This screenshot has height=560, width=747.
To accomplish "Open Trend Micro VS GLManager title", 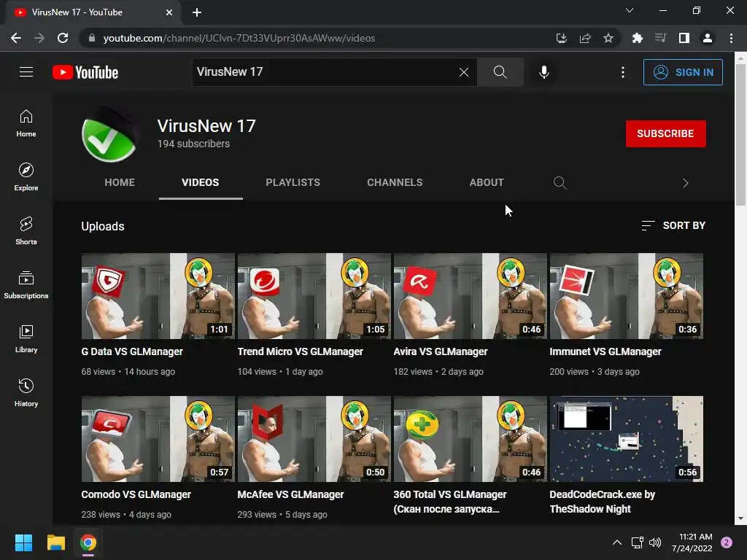I will [x=300, y=351].
